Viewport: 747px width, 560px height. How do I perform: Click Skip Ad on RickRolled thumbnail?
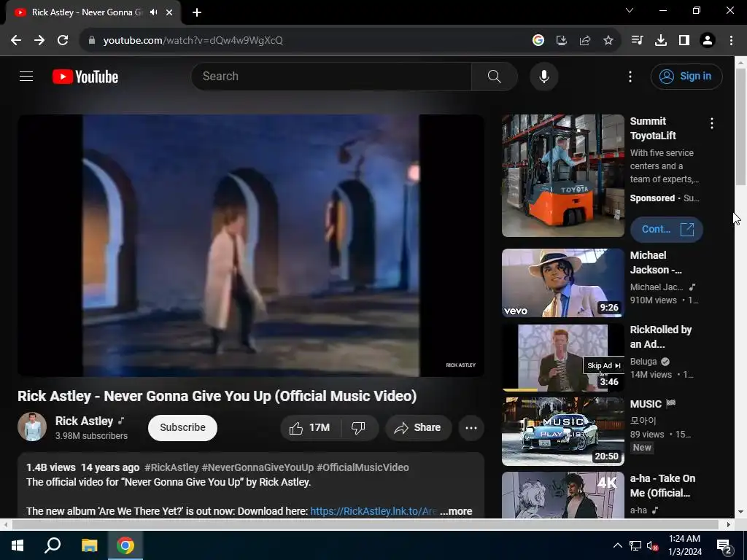(603, 366)
